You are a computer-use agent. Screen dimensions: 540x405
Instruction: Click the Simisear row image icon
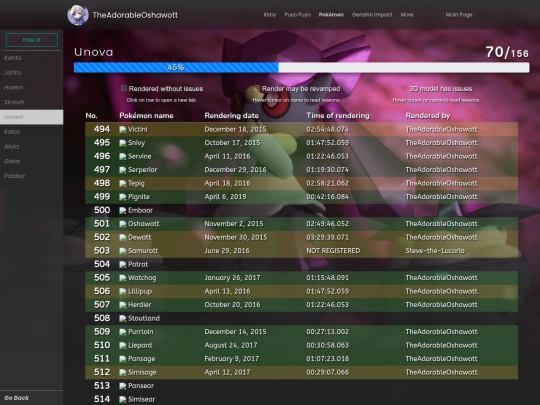[x=123, y=399]
